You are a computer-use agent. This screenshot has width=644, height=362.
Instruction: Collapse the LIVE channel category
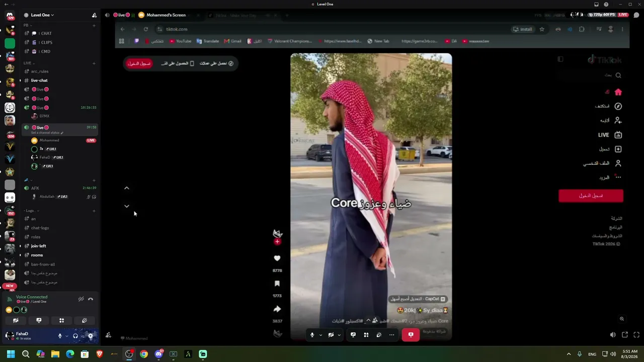29,63
